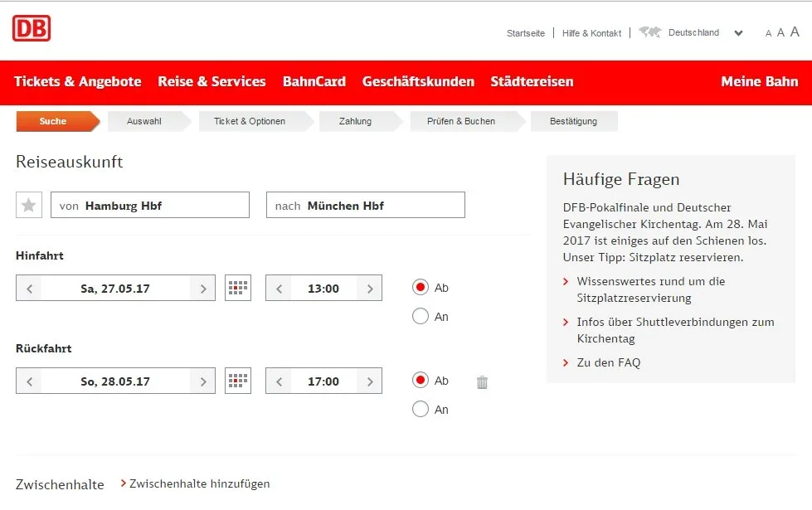
Task: Click the DB logo icon
Action: (x=32, y=28)
